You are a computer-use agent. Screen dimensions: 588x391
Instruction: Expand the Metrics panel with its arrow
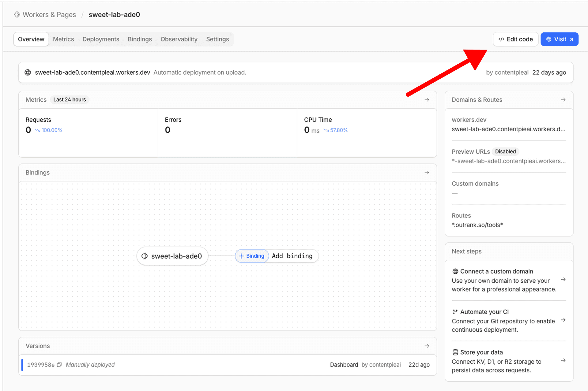pyautogui.click(x=427, y=99)
